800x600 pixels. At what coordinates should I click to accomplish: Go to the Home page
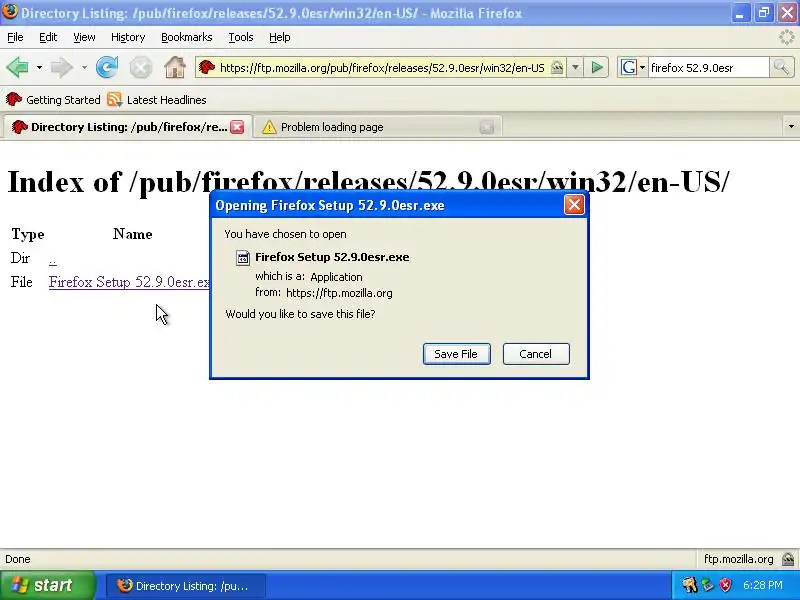point(174,67)
